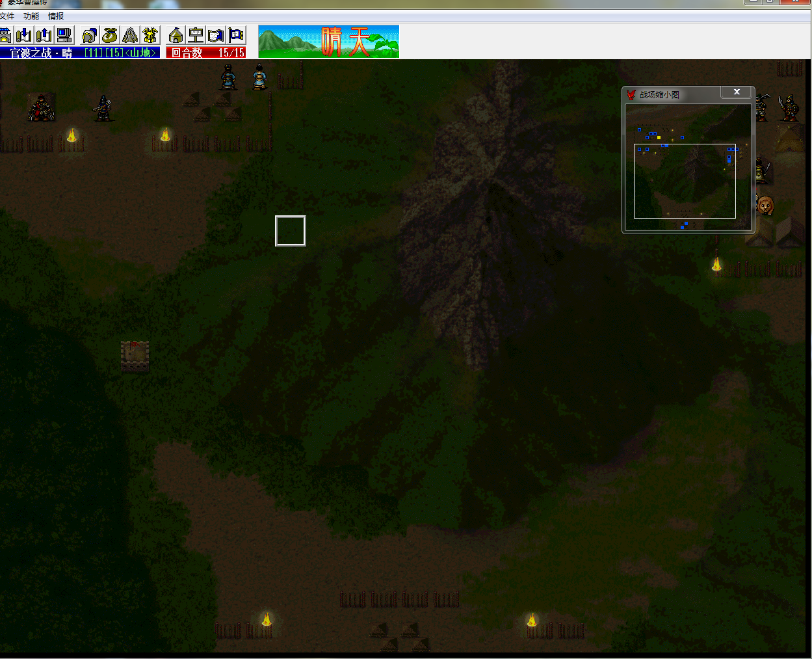Select the soldier unit above the lion
Image resolution: width=812 pixels, height=659 pixels.
click(x=761, y=170)
